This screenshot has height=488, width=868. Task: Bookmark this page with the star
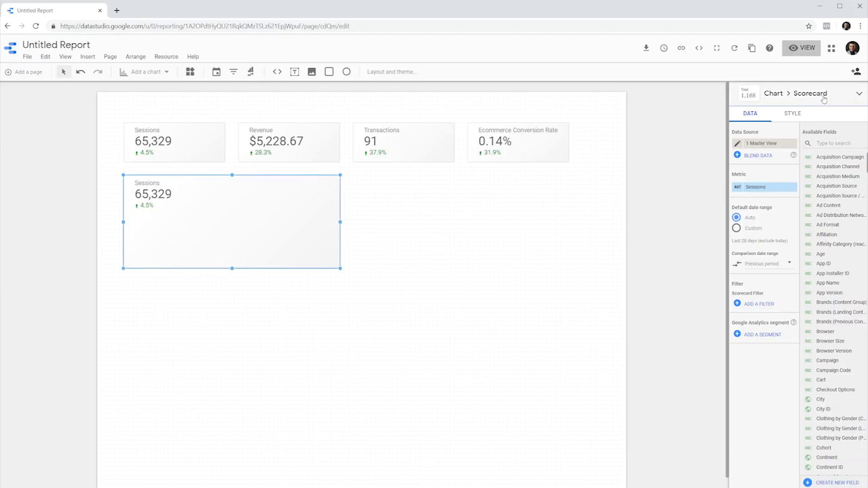point(809,26)
